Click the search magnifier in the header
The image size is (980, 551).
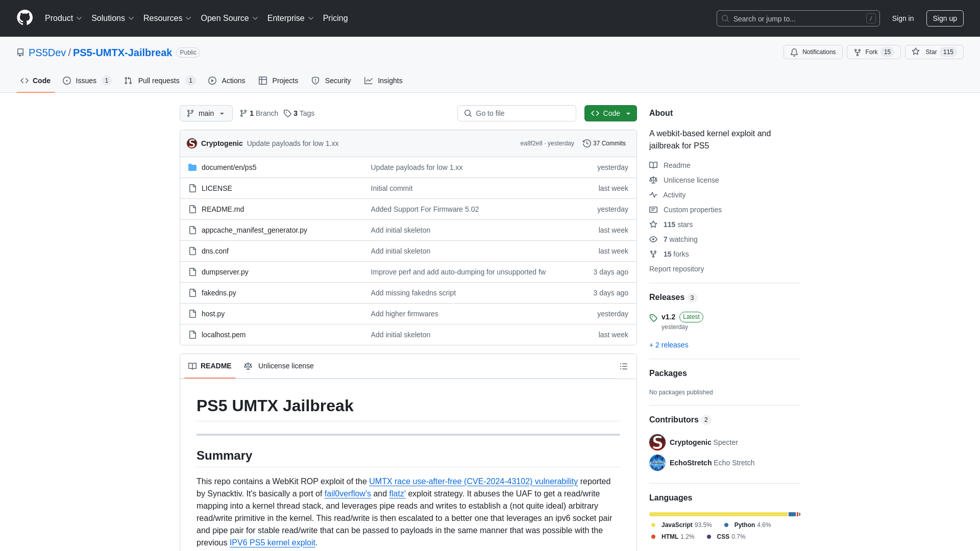tap(725, 18)
